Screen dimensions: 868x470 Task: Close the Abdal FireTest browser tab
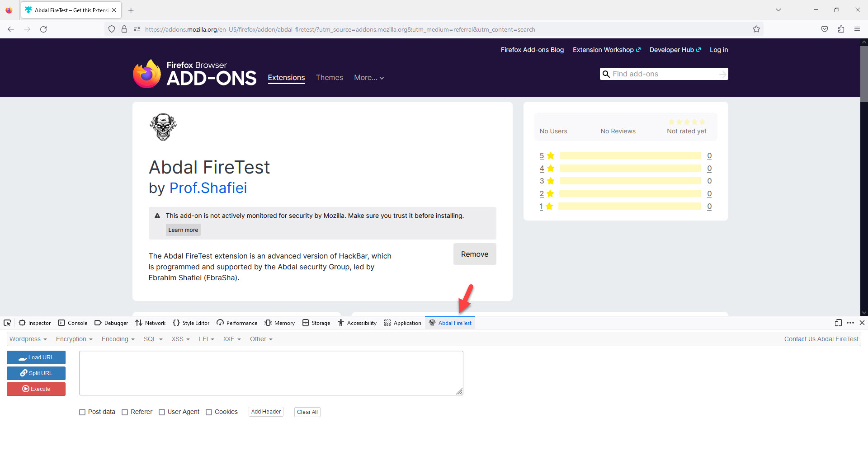(x=114, y=10)
